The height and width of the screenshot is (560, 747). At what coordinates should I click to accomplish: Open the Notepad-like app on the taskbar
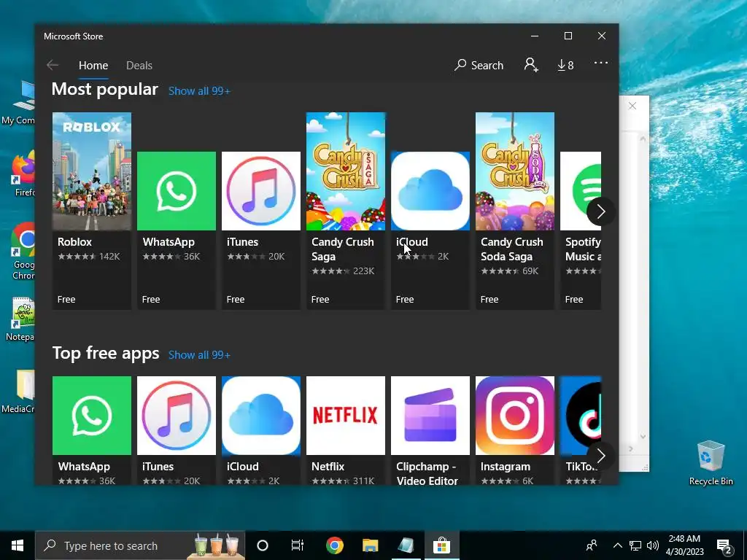coord(406,545)
